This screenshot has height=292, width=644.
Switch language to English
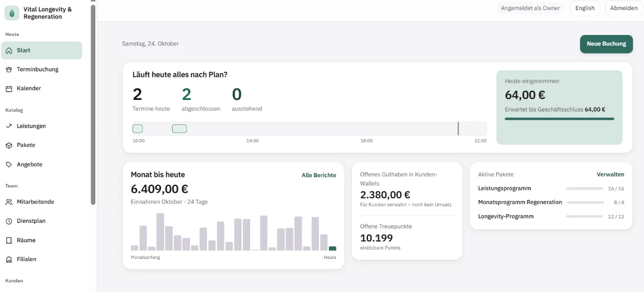[x=585, y=8]
